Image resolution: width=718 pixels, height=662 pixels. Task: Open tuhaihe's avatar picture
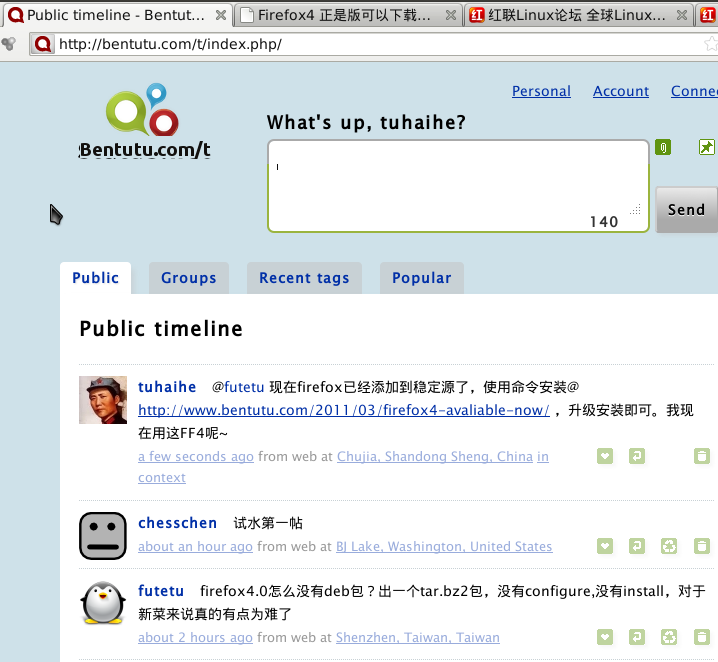click(x=103, y=400)
